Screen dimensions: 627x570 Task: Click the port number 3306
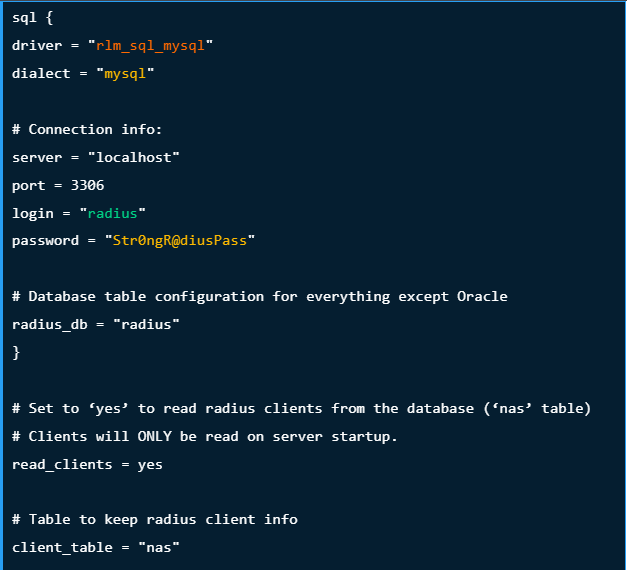88,185
